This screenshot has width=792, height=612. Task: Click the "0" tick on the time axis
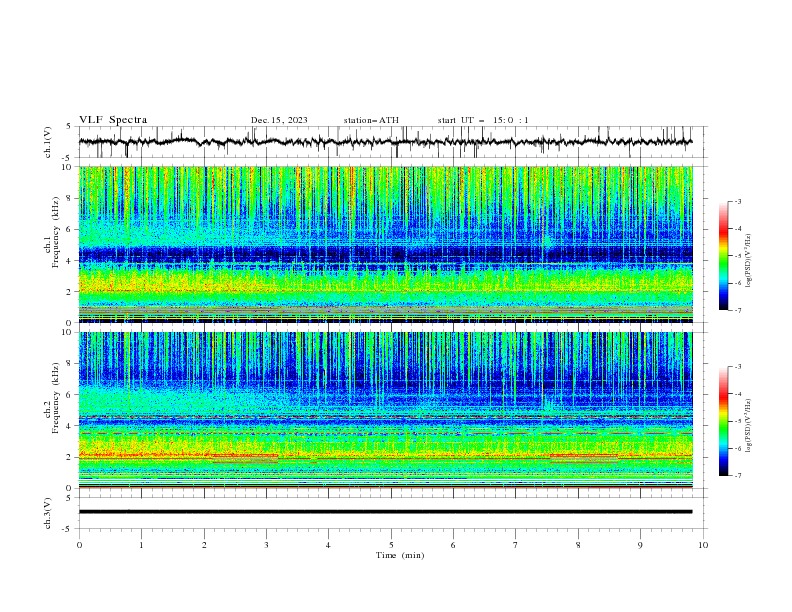(79, 545)
